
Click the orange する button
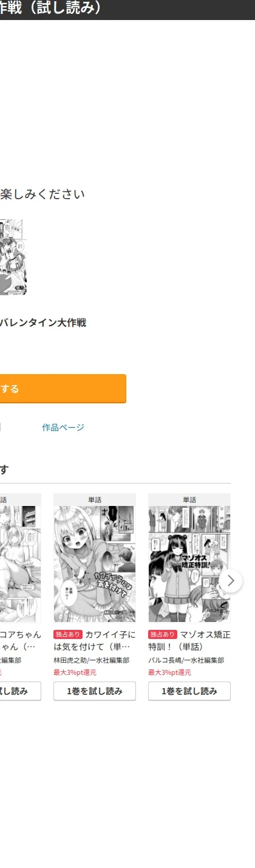[x=63, y=389]
